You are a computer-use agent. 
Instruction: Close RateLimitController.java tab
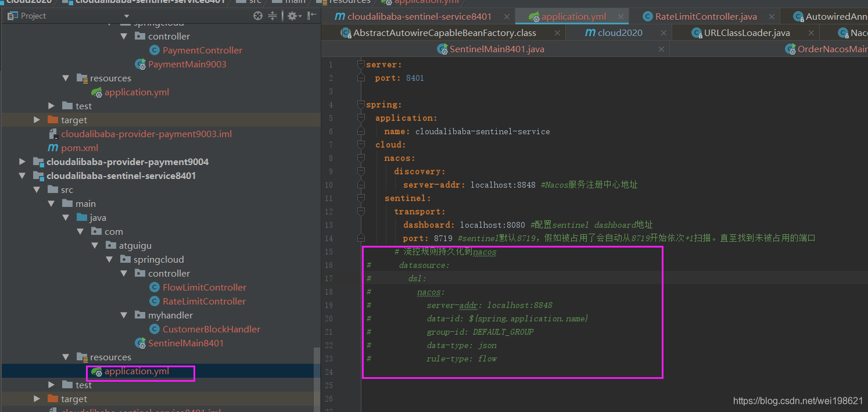pos(772,17)
